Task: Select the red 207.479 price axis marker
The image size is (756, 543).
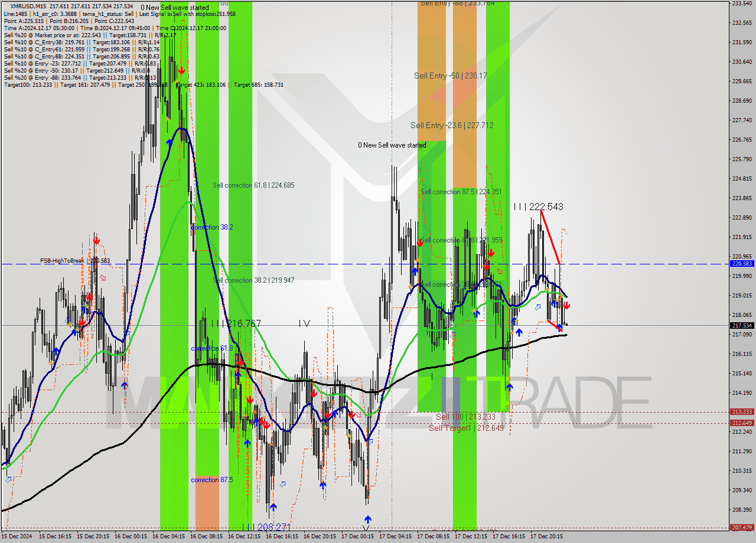Action: (742, 528)
